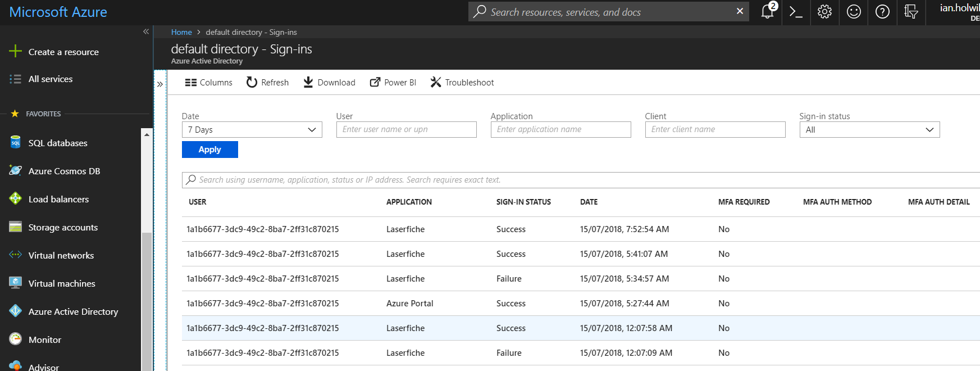Image resolution: width=980 pixels, height=371 pixels.
Task: Open the ian.holwi account menu
Action: [x=959, y=12]
